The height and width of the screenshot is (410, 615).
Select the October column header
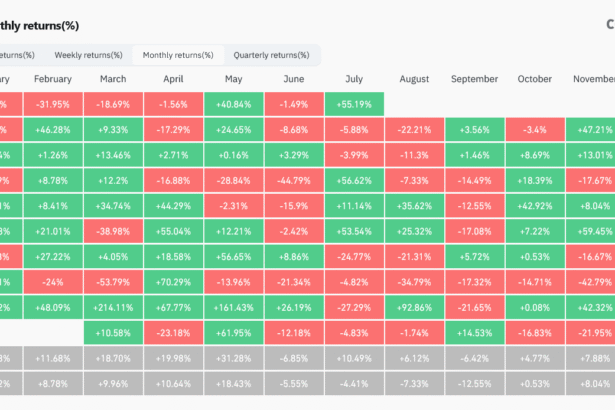(x=535, y=78)
